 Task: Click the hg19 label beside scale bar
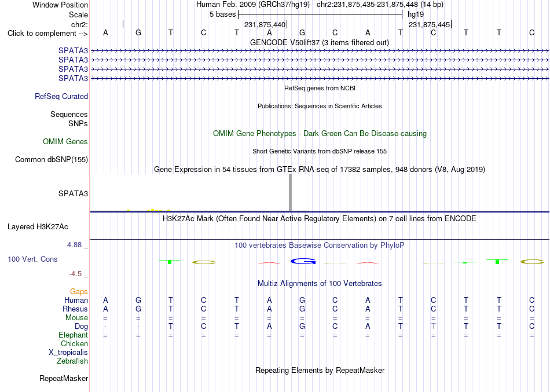pyautogui.click(x=416, y=14)
